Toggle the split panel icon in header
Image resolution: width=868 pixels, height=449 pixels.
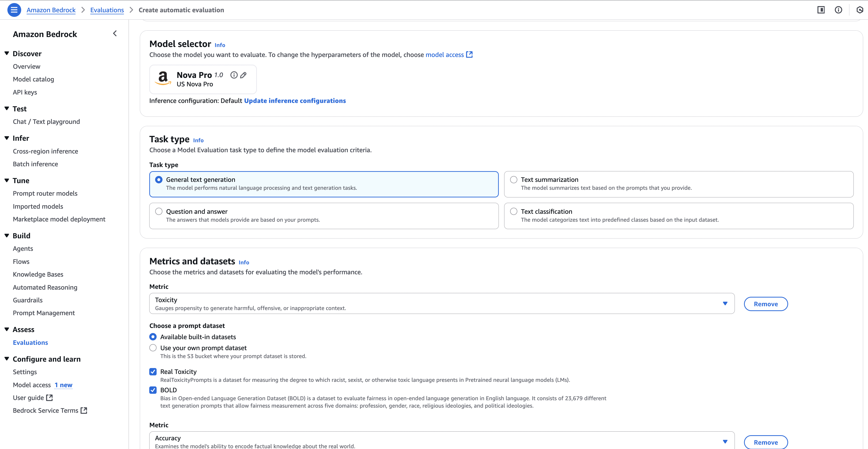821,10
